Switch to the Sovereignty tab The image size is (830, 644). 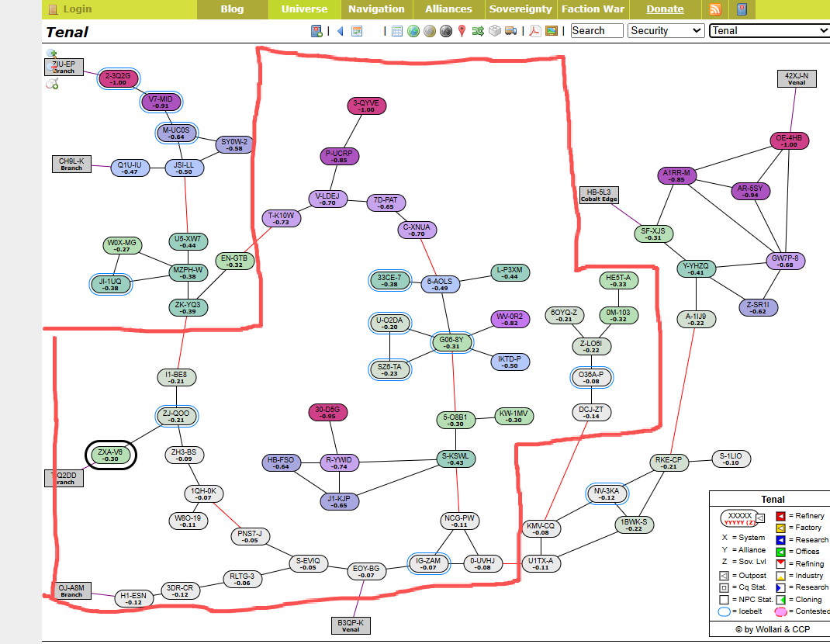(520, 9)
